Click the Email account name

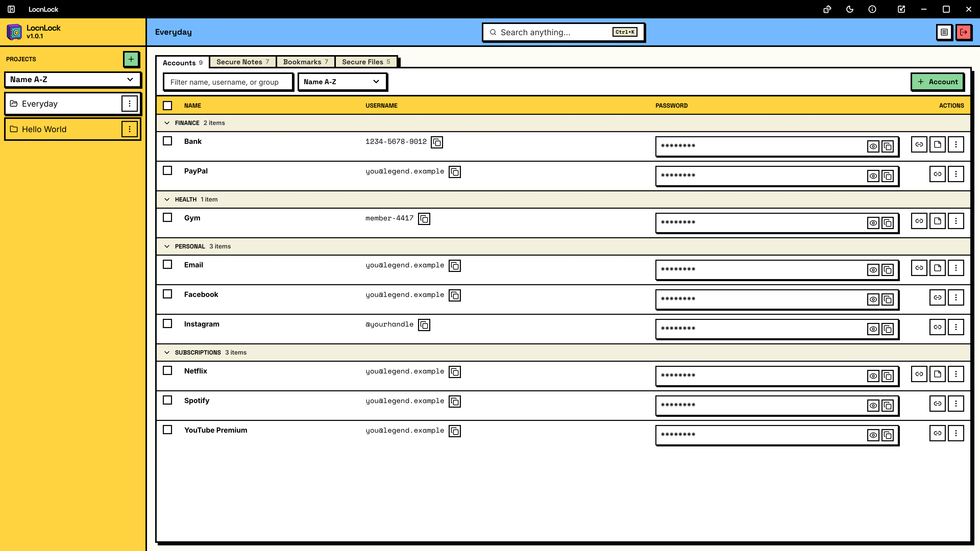pos(194,265)
